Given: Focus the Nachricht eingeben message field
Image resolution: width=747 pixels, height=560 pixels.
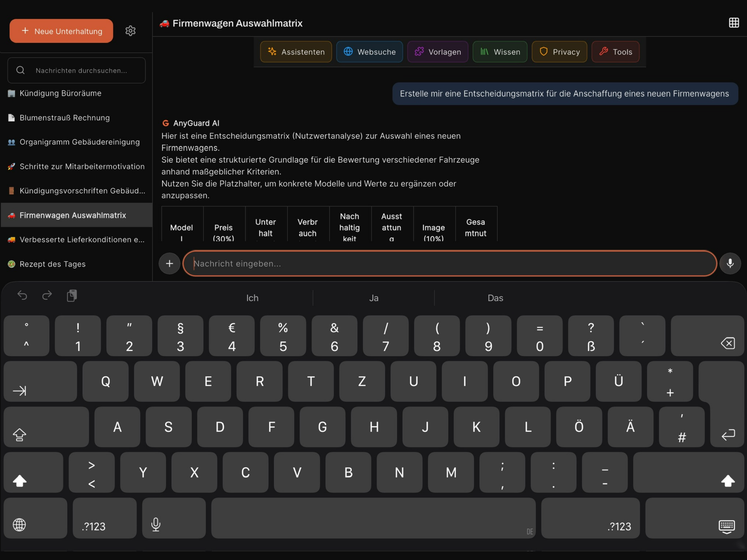Looking at the screenshot, I should pyautogui.click(x=450, y=264).
